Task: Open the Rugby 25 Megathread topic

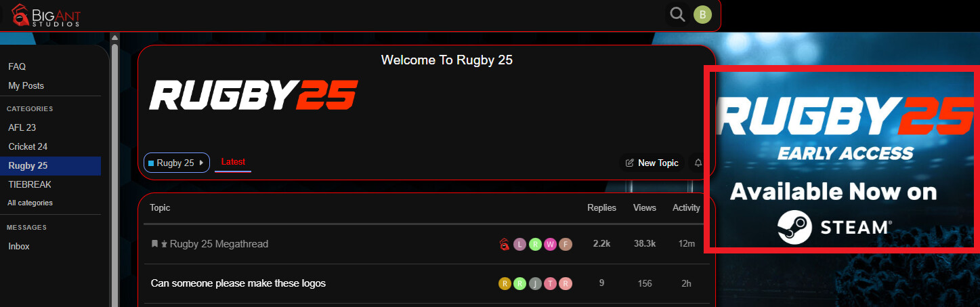Action: click(219, 244)
